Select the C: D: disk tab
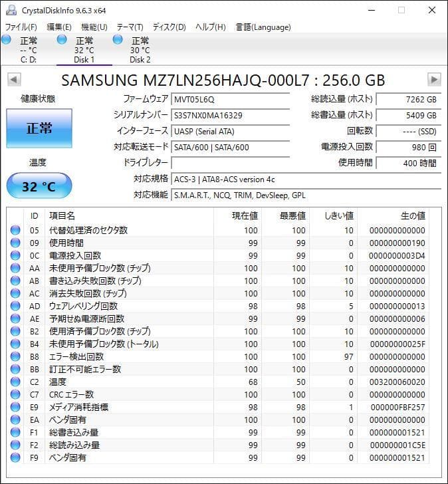Screen dimensions: 448x484 29,50
